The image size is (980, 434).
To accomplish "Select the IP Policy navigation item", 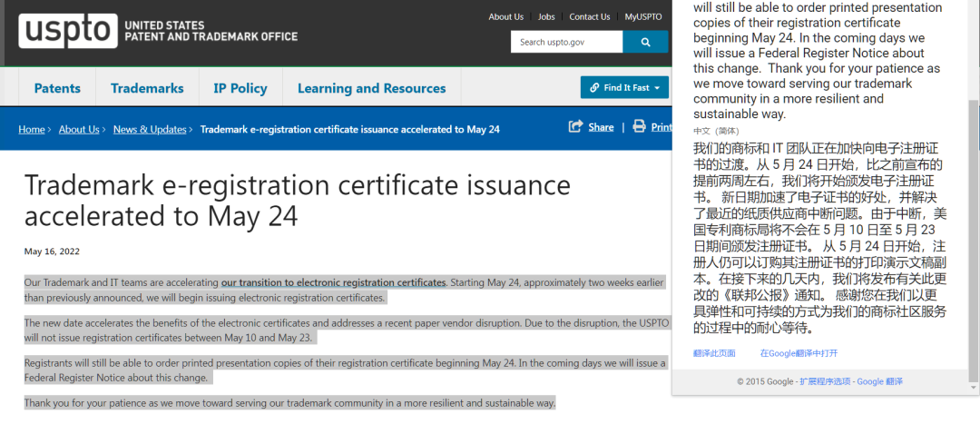I will 240,88.
